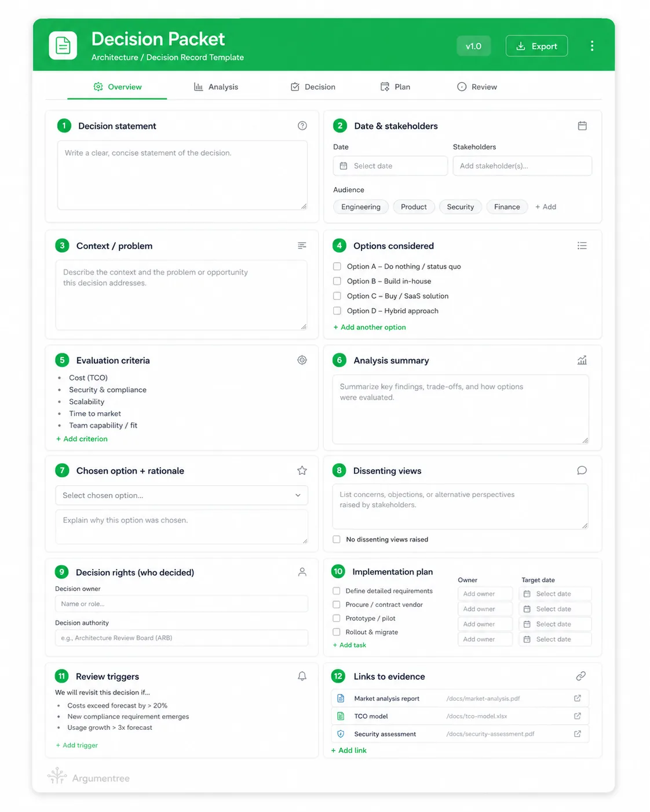Select the Security audience chip

point(461,207)
